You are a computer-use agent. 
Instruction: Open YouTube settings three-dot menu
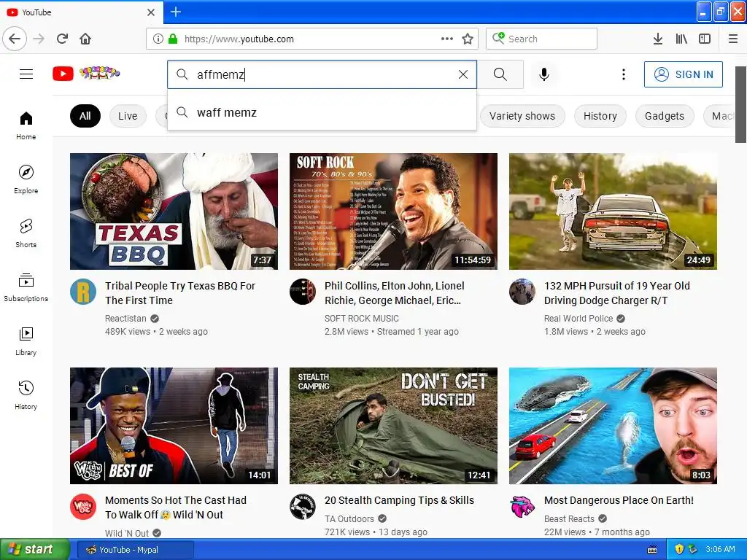(623, 74)
